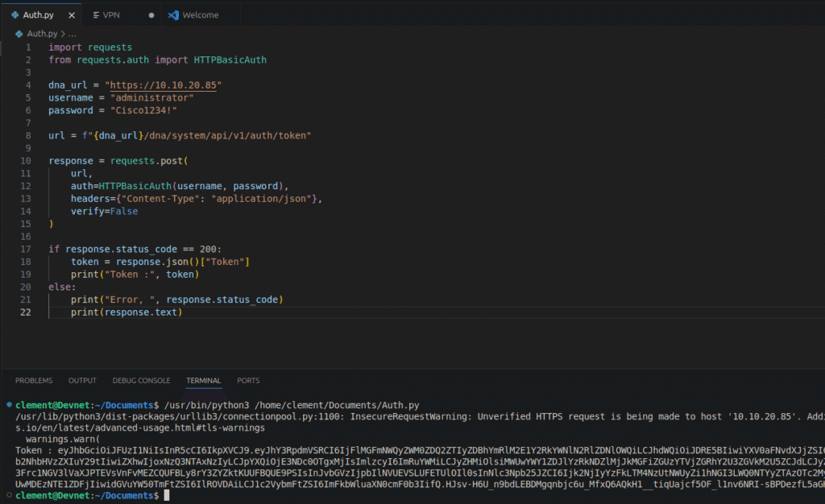The image size is (825, 504).
Task: Close the Auth.py editor tab
Action: pos(71,15)
